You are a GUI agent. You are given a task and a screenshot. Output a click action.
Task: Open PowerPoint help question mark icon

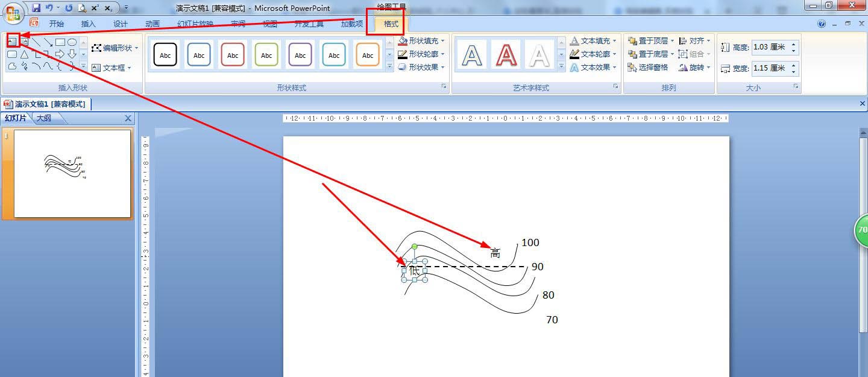tap(822, 24)
